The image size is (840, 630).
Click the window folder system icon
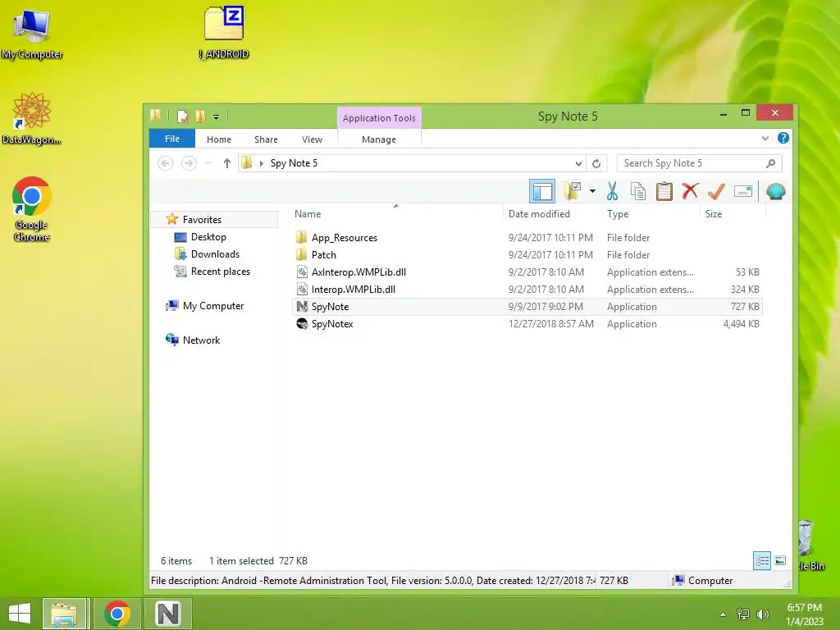tap(155, 116)
